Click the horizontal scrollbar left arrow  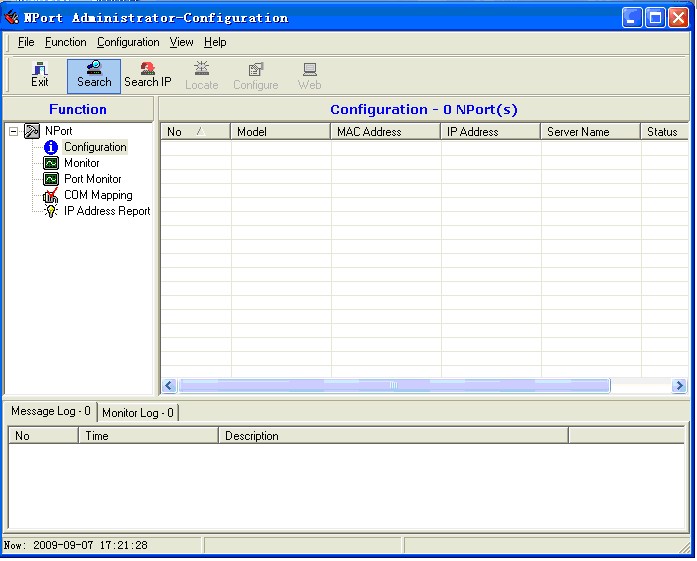coord(169,385)
